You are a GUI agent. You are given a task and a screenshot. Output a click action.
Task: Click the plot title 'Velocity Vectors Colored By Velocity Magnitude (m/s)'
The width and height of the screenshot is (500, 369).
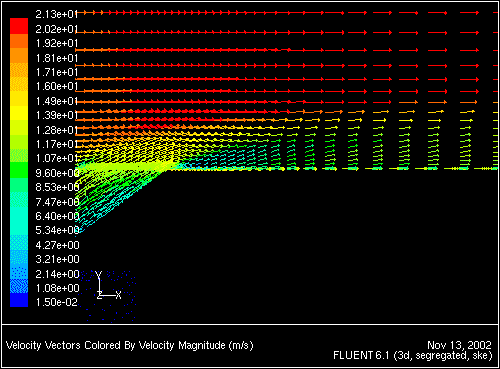point(130,345)
